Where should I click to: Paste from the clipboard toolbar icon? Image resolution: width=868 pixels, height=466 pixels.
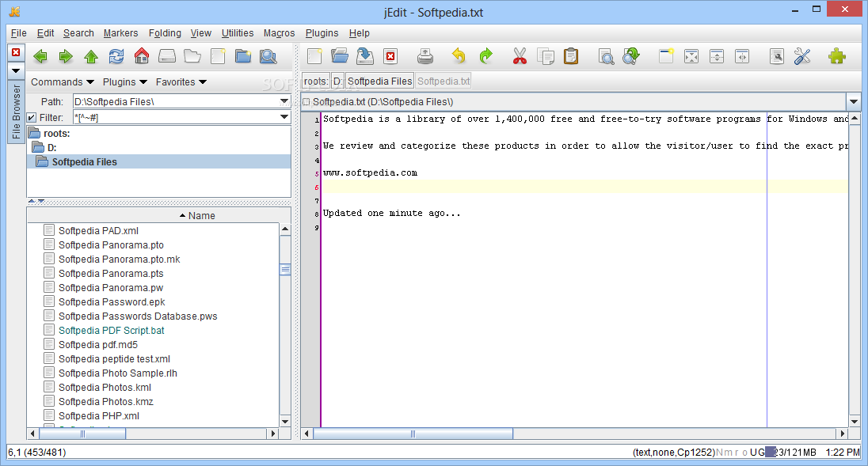tap(571, 56)
